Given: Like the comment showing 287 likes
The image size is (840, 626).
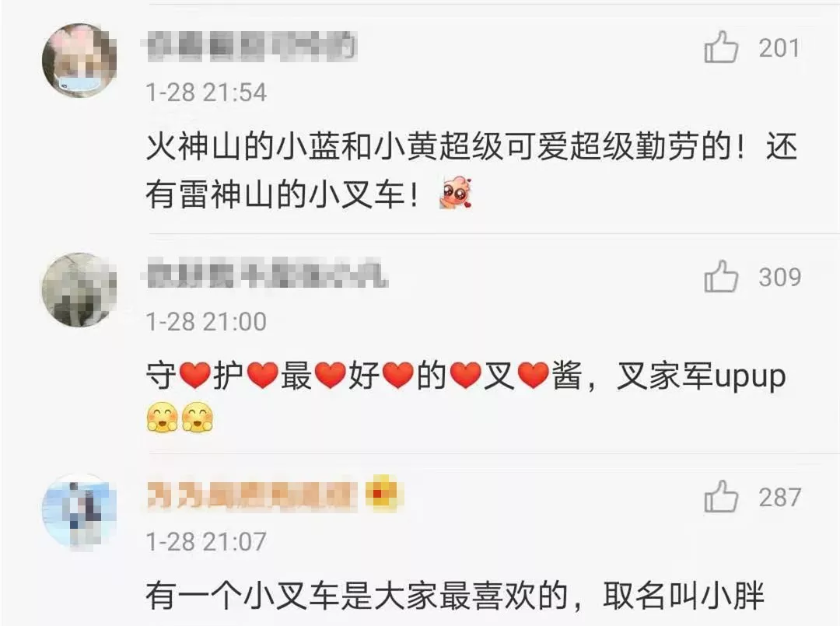Looking at the screenshot, I should [x=720, y=496].
